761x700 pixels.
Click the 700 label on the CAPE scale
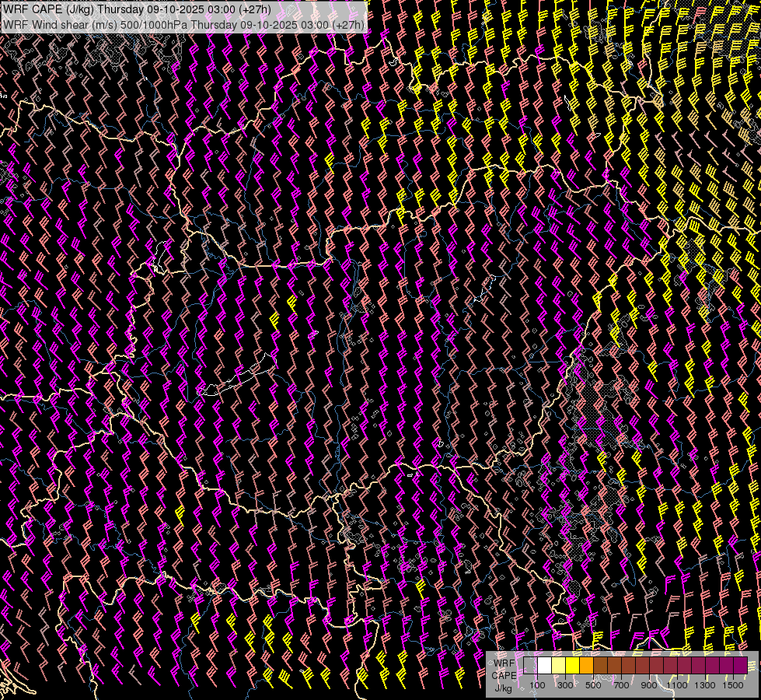(x=621, y=685)
